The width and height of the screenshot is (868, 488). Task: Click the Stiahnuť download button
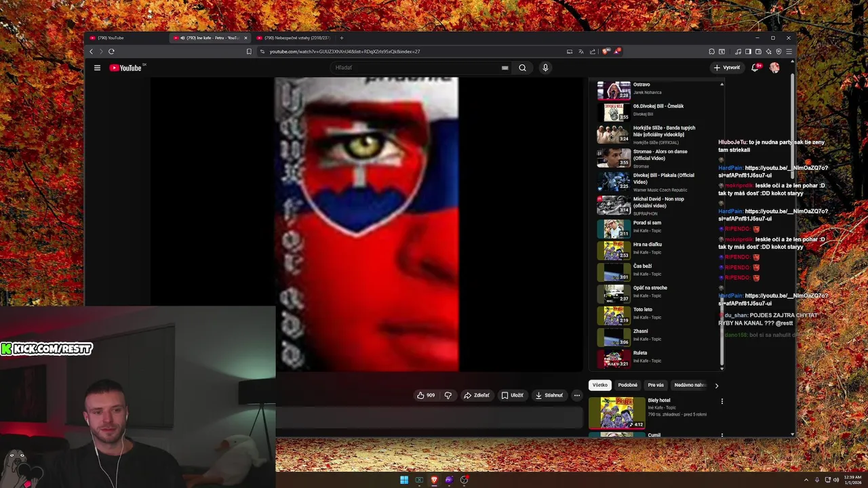[549, 395]
